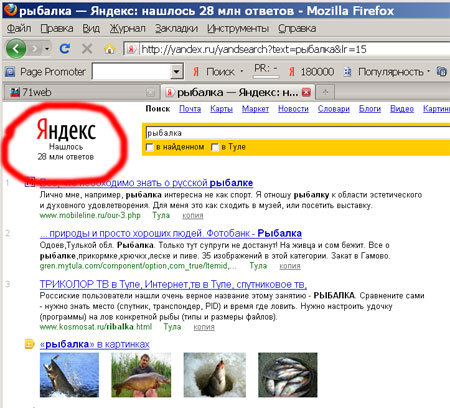Reload the page with the blue arrow
This screenshot has width=450, height=408.
click(64, 49)
